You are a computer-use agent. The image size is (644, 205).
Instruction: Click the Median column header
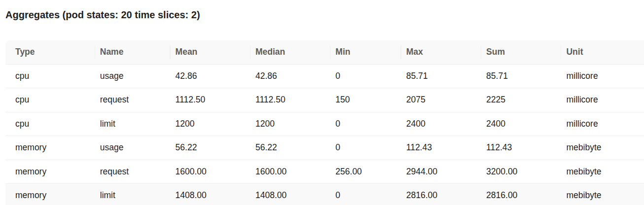[270, 52]
